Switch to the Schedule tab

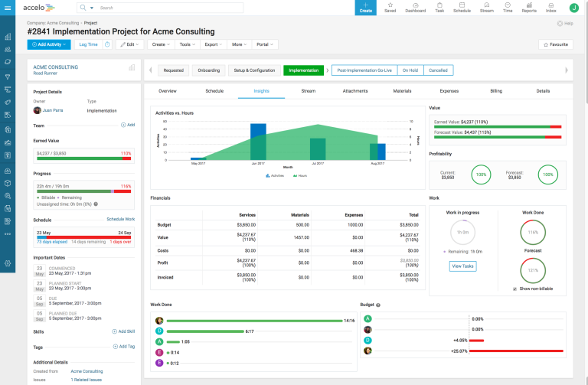click(214, 91)
